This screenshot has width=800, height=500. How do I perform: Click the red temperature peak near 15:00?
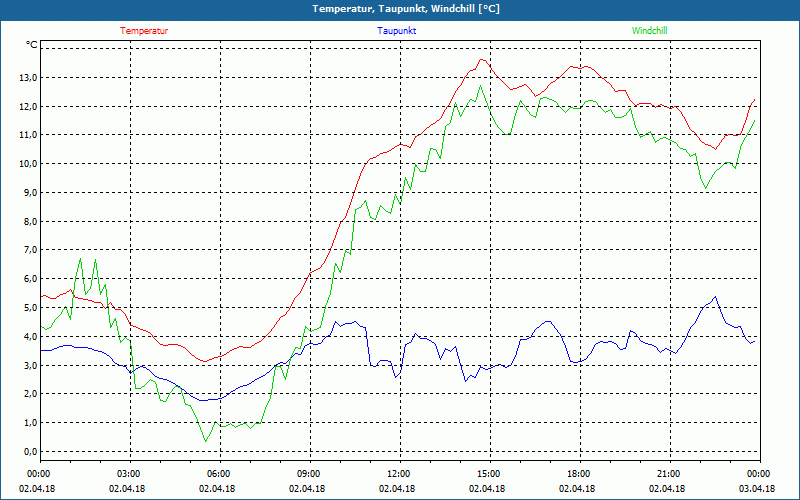click(482, 60)
